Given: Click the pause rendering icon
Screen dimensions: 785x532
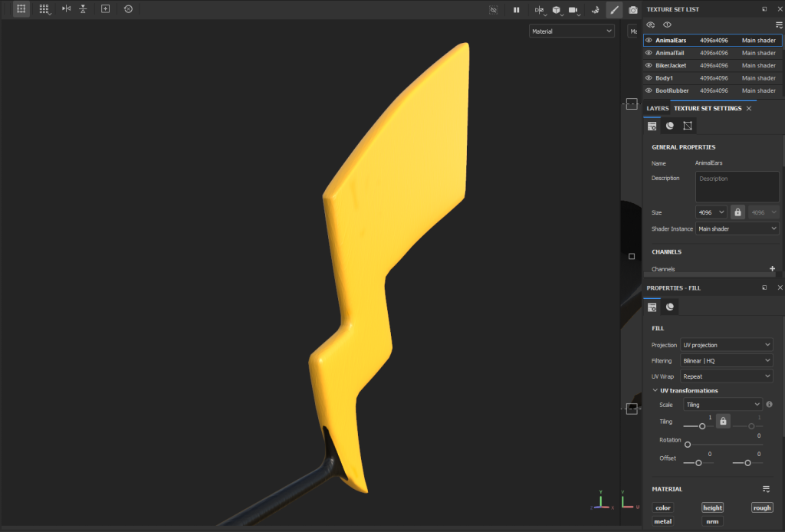Looking at the screenshot, I should [516, 10].
